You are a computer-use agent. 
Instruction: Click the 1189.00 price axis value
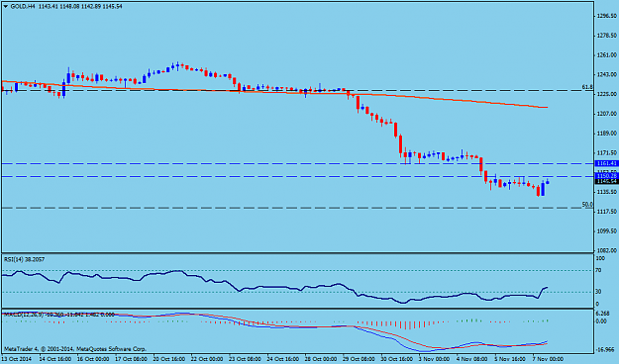pos(607,134)
